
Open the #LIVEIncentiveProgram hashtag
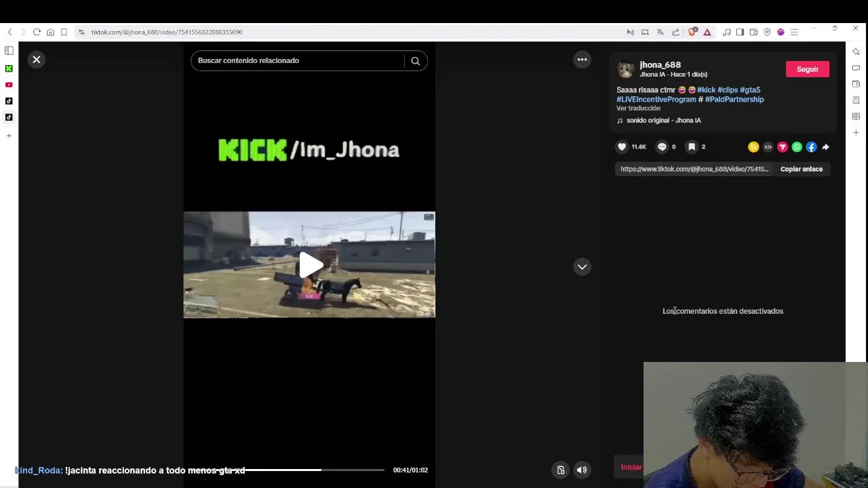click(656, 99)
